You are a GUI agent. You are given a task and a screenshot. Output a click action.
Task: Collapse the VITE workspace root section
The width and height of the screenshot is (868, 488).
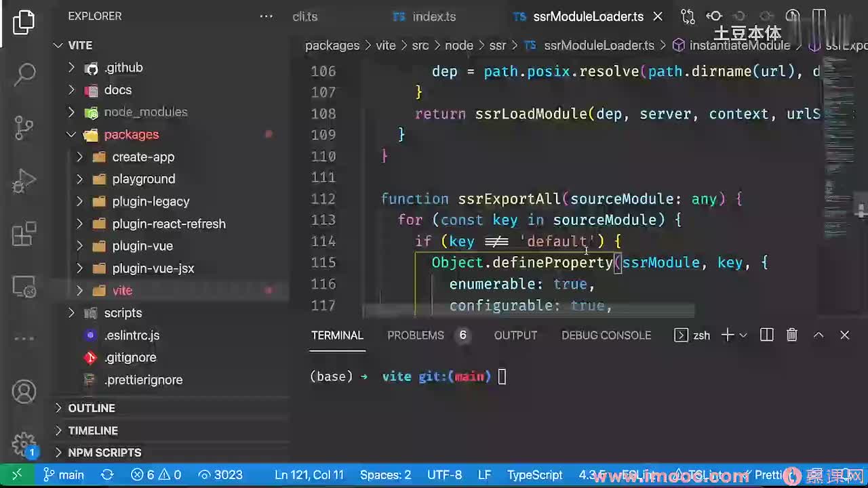tap(58, 45)
